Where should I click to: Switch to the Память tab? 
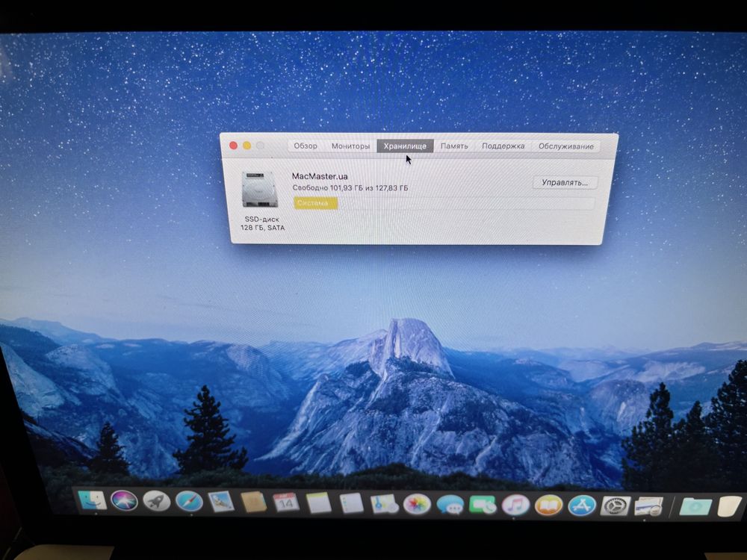[454, 146]
